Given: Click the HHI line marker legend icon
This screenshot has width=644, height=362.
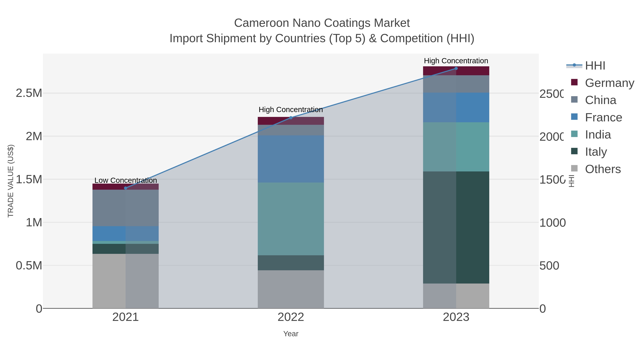Looking at the screenshot, I should pyautogui.click(x=574, y=65).
